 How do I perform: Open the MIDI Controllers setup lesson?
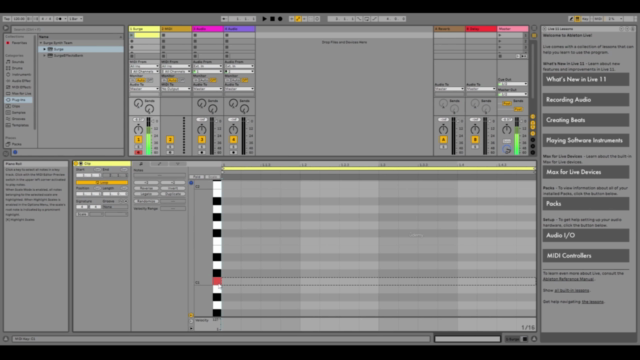[586, 256]
